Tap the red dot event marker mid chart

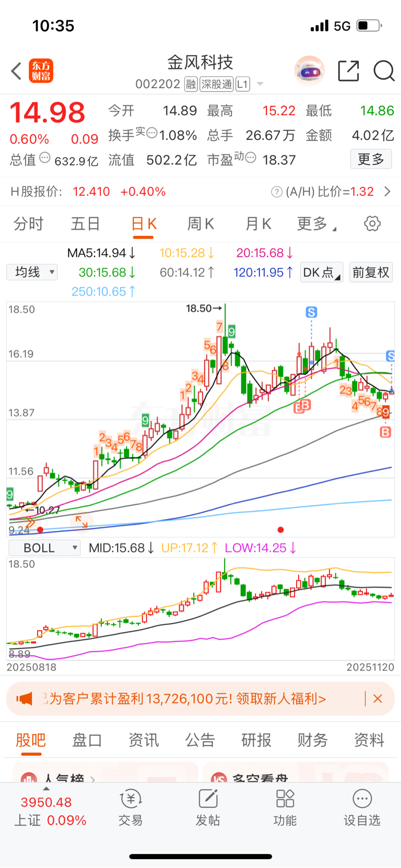281,530
